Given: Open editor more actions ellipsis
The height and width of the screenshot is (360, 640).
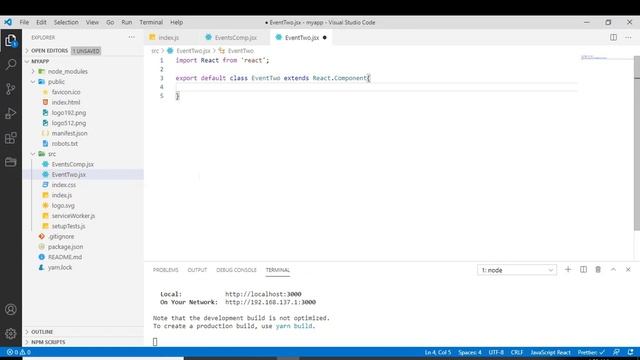Looking at the screenshot, I should pos(628,37).
